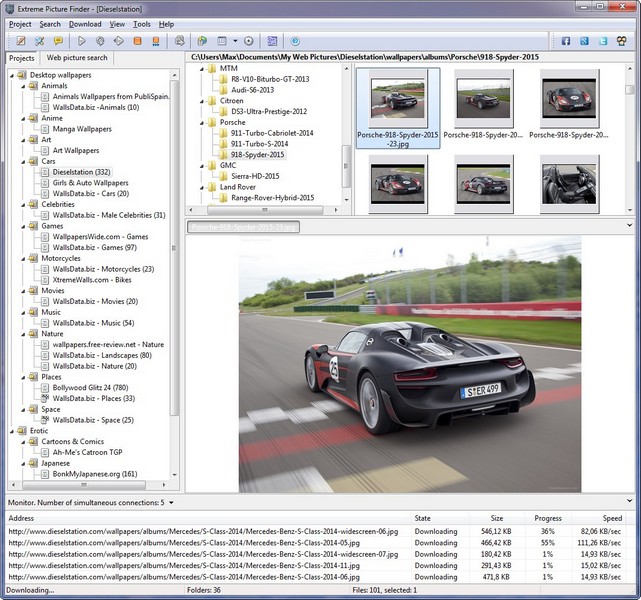Viewport: 641px width, 600px height.
Task: Collapse the Cars category in the tree
Action: (x=21, y=161)
